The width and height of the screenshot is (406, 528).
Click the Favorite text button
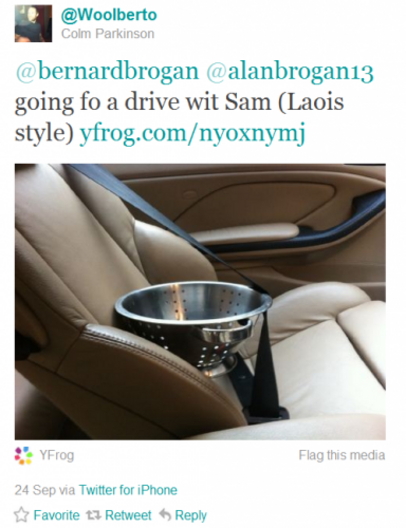(57, 515)
